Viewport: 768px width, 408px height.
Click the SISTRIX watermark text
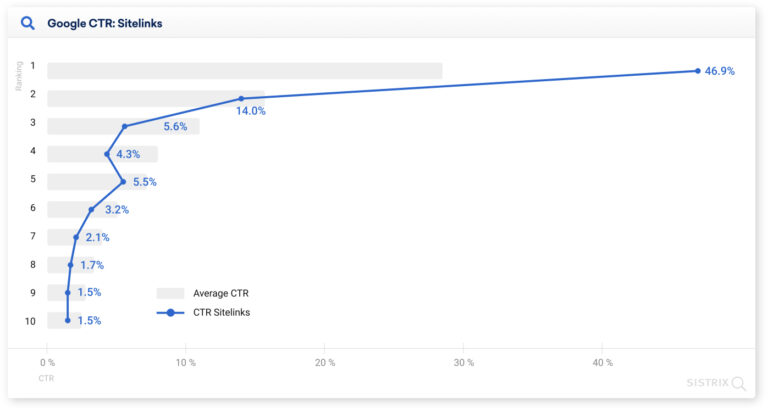(x=707, y=383)
